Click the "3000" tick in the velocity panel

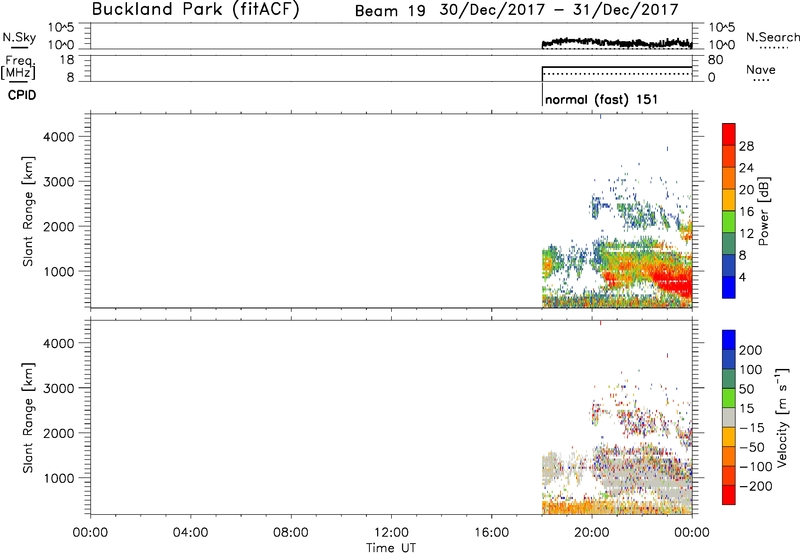coord(58,388)
